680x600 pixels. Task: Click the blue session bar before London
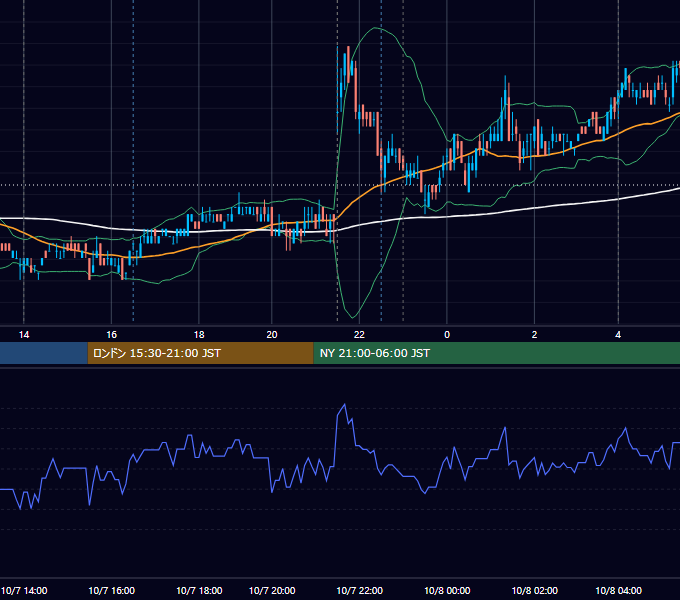pyautogui.click(x=43, y=353)
